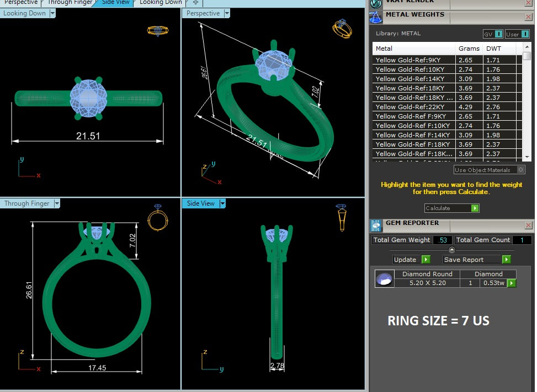Close the V-Ray Render panel

pos(528,3)
